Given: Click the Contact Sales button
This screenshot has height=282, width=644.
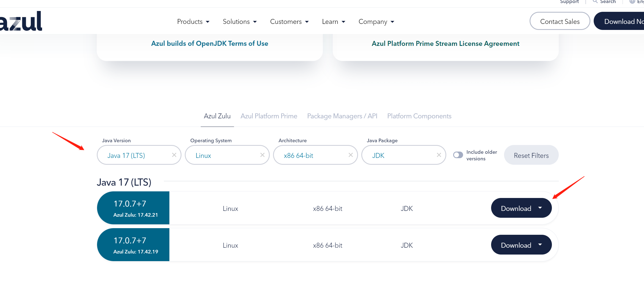Looking at the screenshot, I should point(560,21).
